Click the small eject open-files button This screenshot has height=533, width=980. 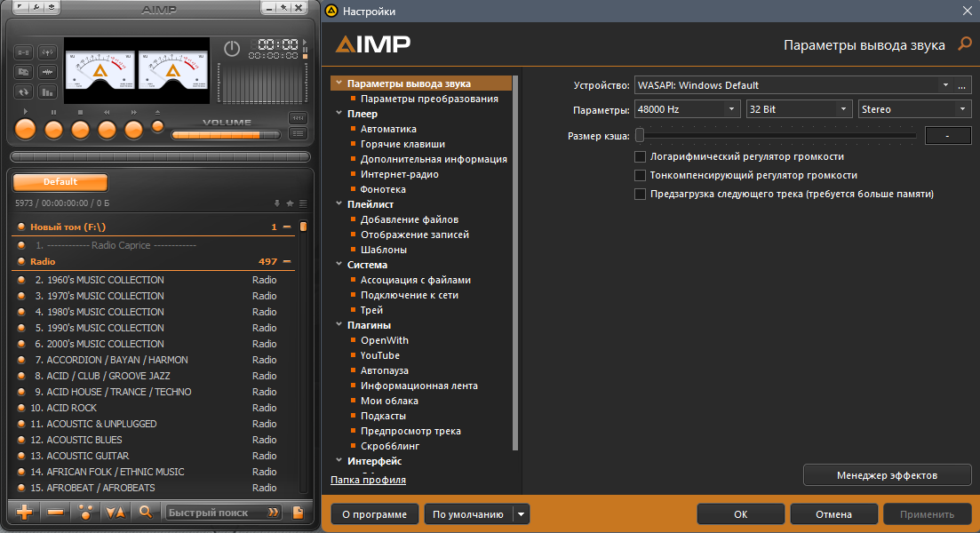pos(157,126)
